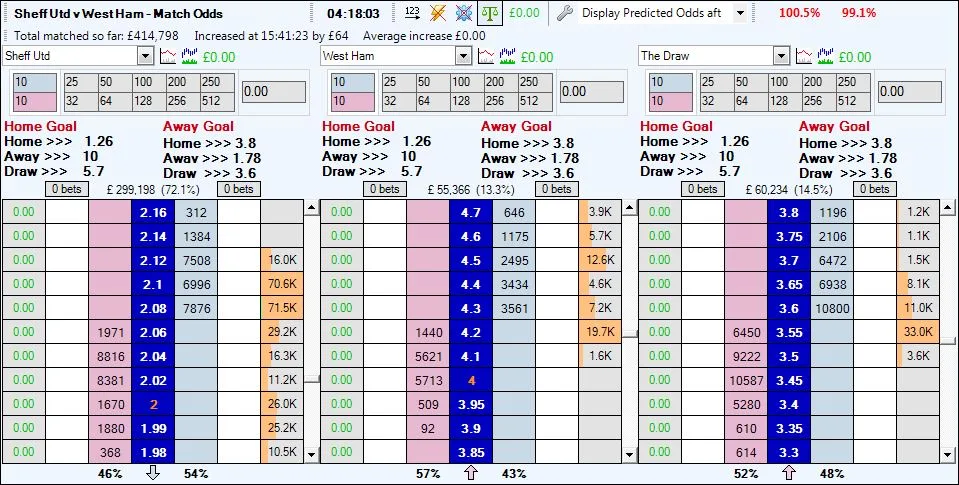959x485 pixels.
Task: Open price chart icon beside Sheff Utd
Action: click(x=168, y=56)
